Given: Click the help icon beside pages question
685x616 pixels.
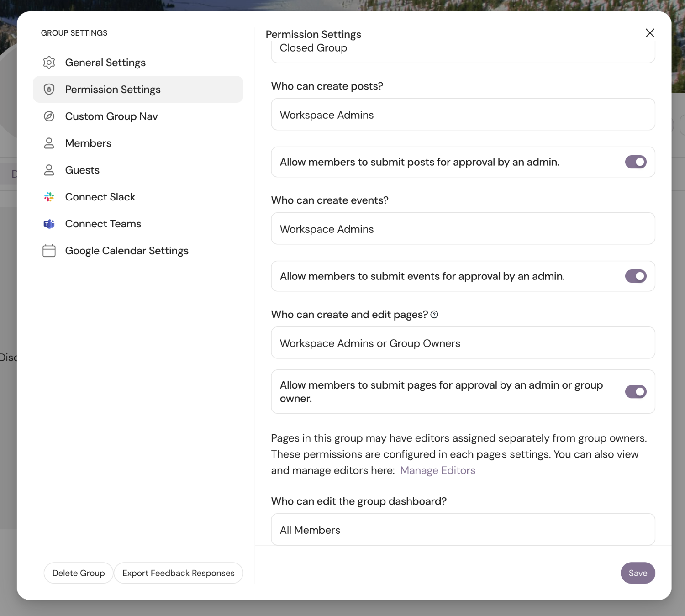Looking at the screenshot, I should point(434,315).
